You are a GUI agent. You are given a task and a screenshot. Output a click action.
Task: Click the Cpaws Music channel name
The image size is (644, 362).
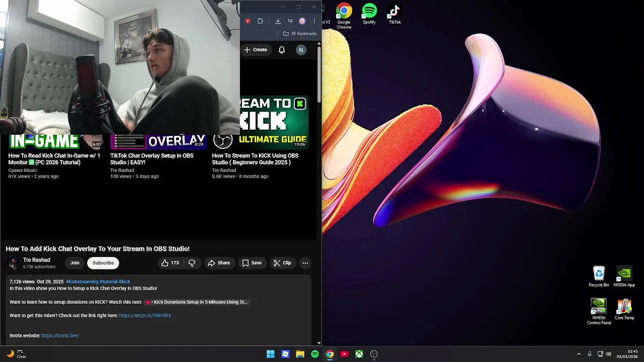23,170
